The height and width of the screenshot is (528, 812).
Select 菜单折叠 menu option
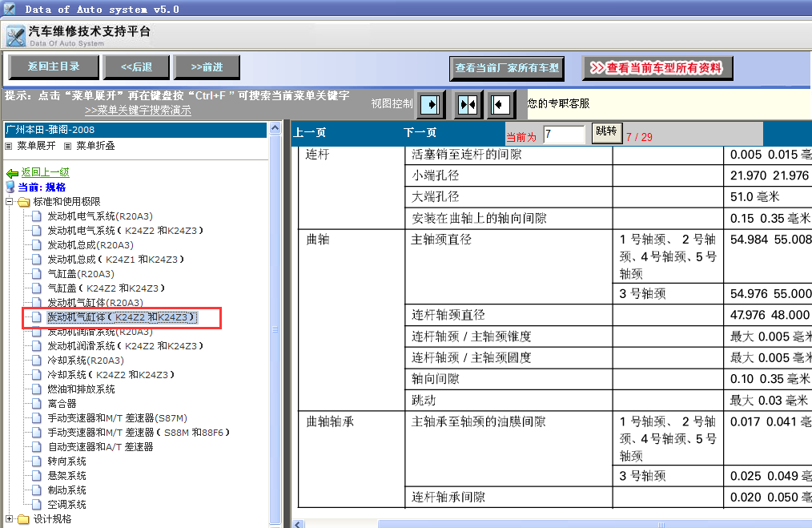click(95, 146)
